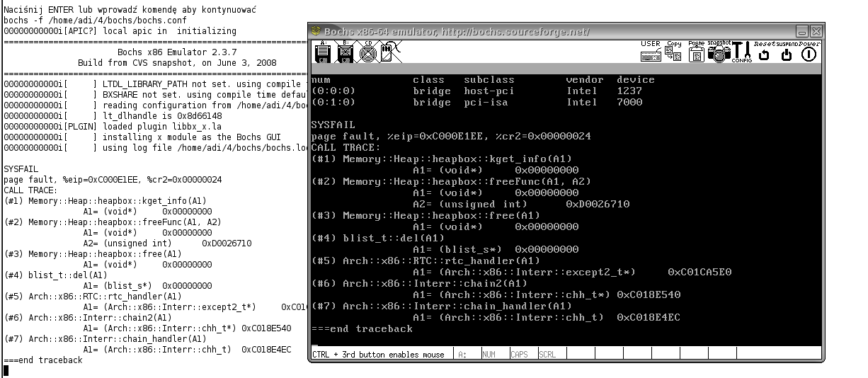Click the CAPS lock status indicator
The width and height of the screenshot is (868, 378).
[x=519, y=354]
